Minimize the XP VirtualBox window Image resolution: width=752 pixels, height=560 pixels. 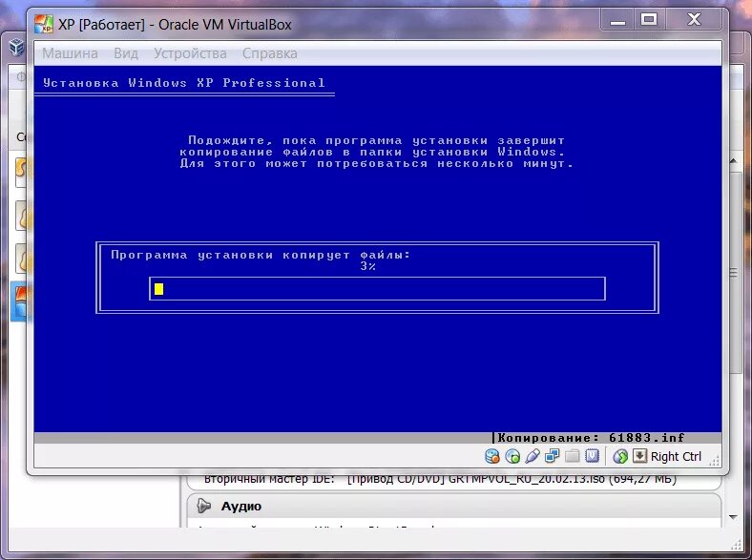618,20
